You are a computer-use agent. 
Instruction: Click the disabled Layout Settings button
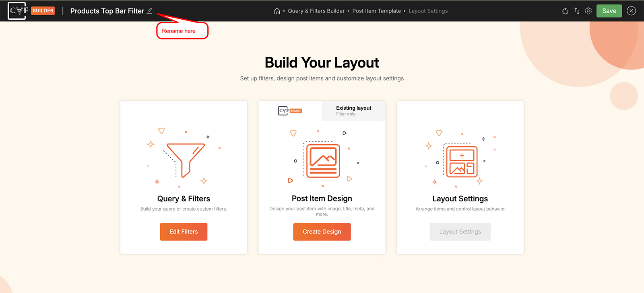(x=460, y=232)
